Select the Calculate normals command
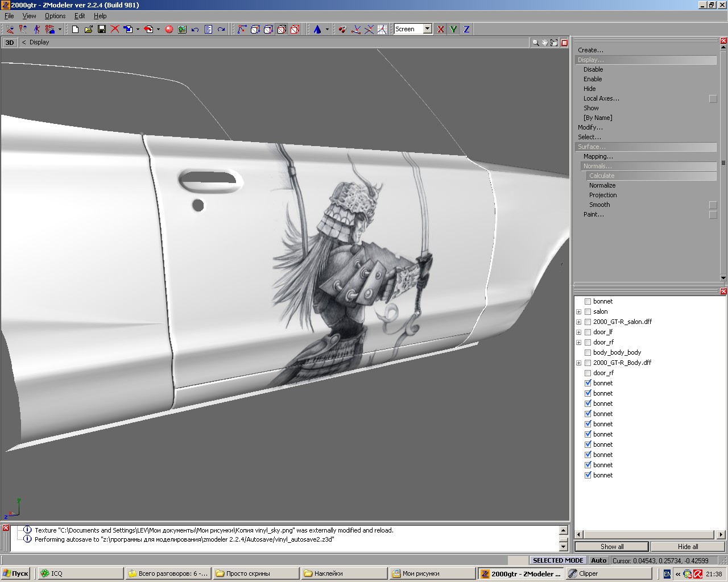Viewport: 728px width, 582px height. pos(651,176)
